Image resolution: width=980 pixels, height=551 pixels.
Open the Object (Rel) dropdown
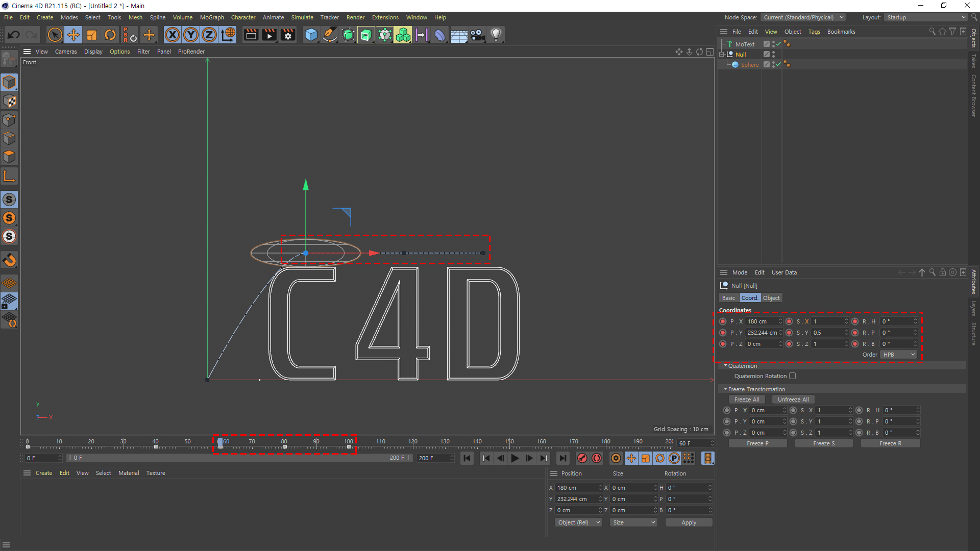coord(578,522)
